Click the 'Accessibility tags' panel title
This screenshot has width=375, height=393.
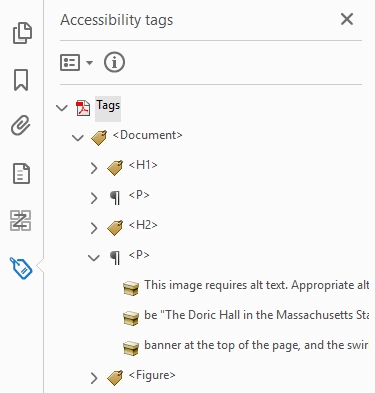[x=117, y=20]
